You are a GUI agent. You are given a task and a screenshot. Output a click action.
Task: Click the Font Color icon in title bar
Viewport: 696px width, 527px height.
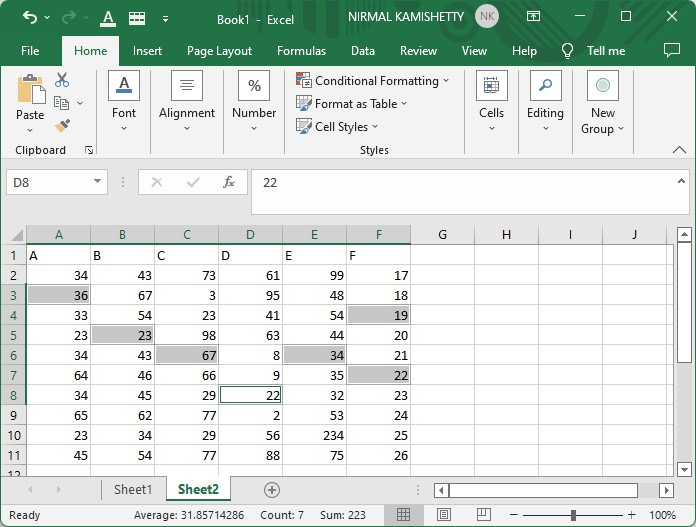[x=108, y=19]
